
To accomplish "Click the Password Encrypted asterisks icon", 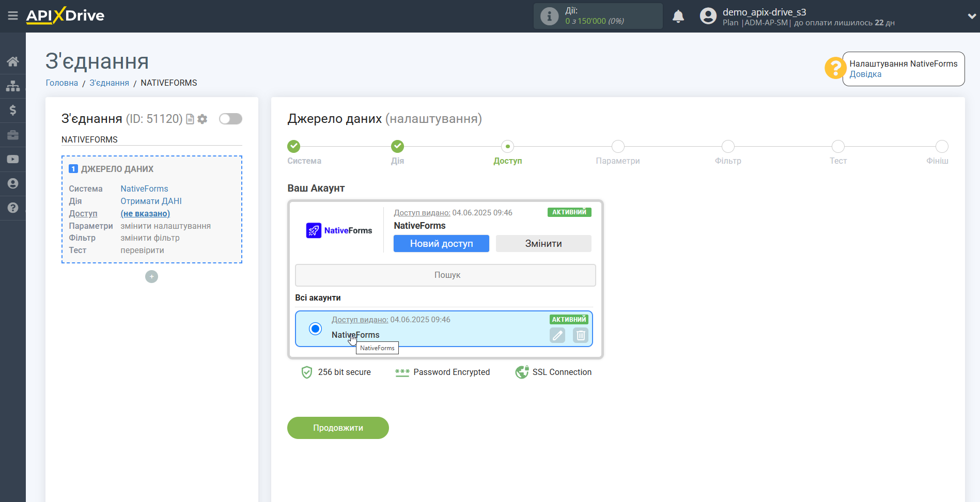I will [x=402, y=372].
